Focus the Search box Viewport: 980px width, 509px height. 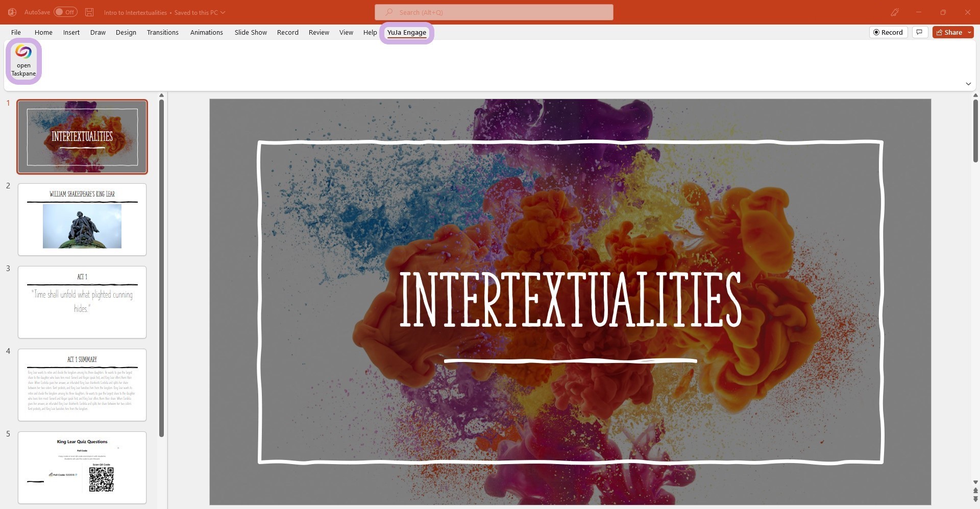pos(494,12)
